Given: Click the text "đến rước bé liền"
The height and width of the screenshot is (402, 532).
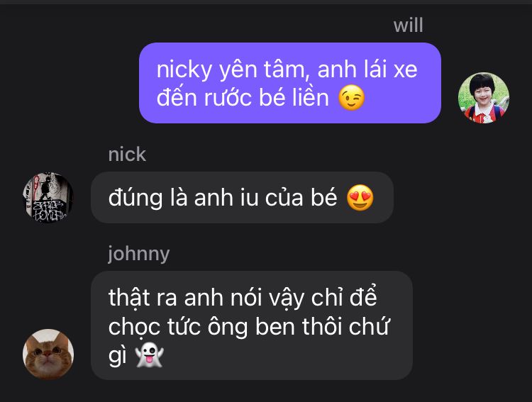Looking at the screenshot, I should [243, 98].
